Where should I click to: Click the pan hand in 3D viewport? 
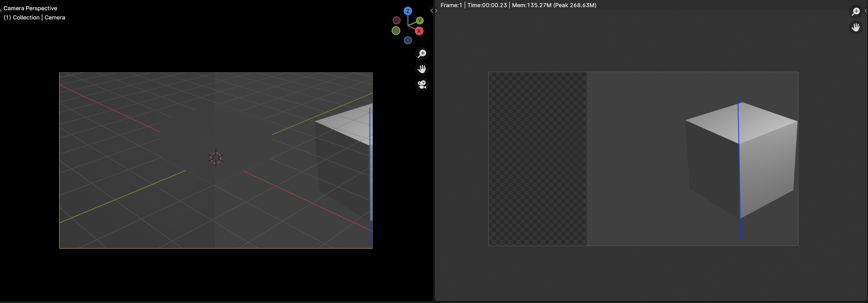422,69
